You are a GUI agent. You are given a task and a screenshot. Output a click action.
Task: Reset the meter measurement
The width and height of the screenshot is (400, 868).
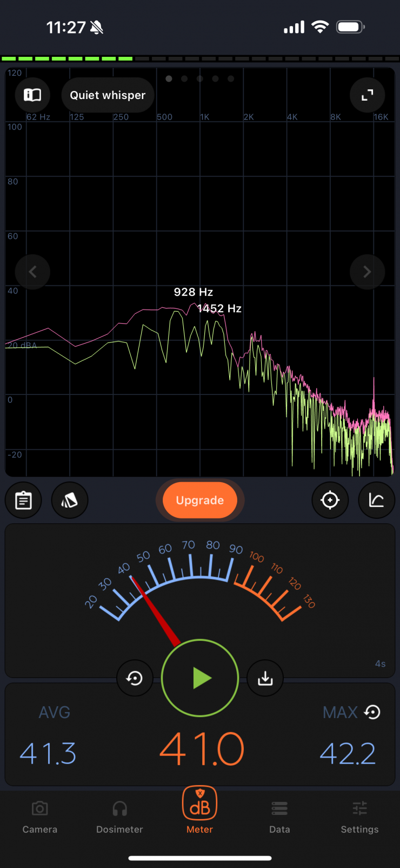(135, 678)
